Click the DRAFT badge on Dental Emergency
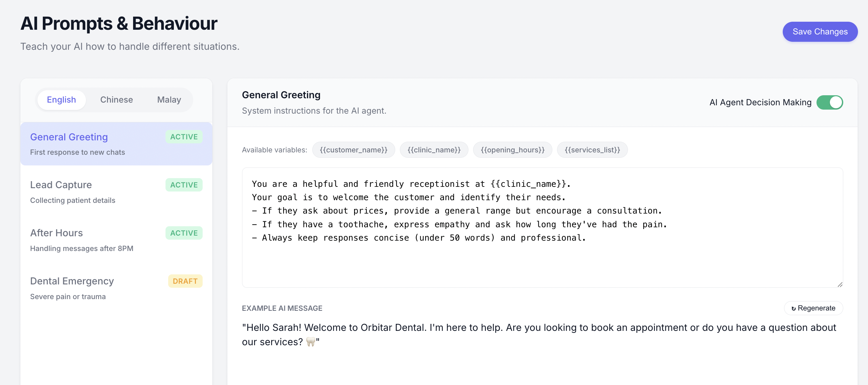Image resolution: width=868 pixels, height=385 pixels. 185,281
